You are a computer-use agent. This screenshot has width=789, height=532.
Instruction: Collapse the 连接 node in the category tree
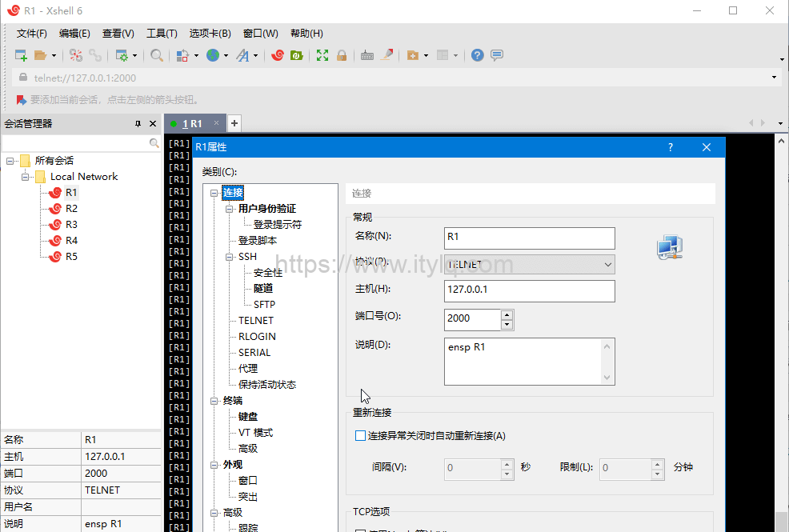click(214, 192)
